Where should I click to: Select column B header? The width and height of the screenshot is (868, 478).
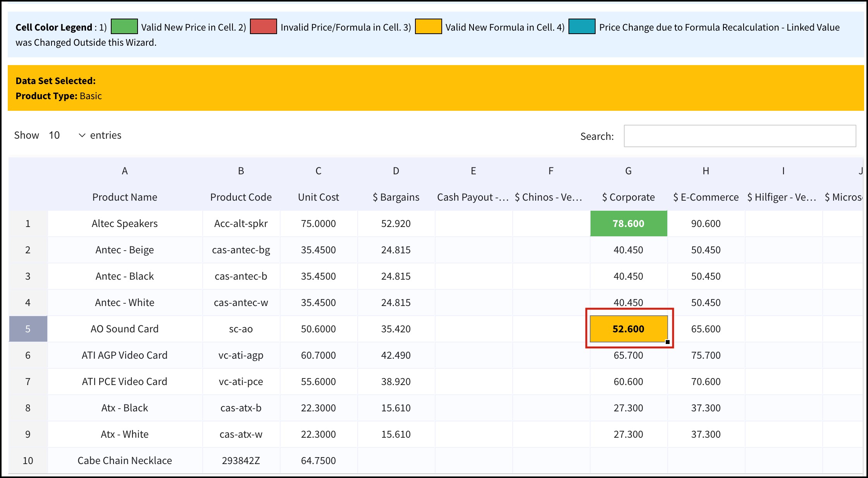click(x=241, y=171)
